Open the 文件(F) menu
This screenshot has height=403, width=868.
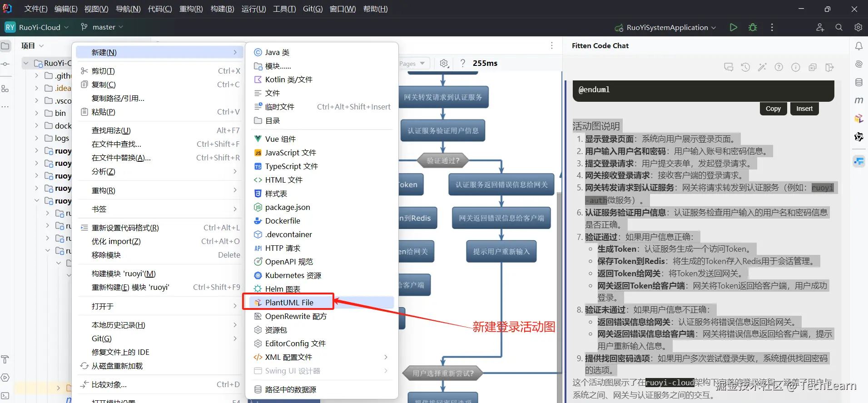tap(36, 9)
